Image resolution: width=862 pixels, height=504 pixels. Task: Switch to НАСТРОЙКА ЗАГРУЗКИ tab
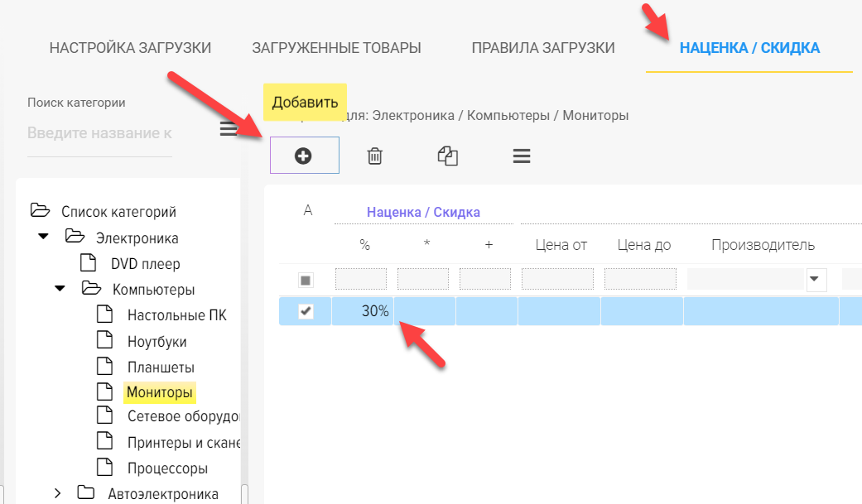[x=130, y=48]
